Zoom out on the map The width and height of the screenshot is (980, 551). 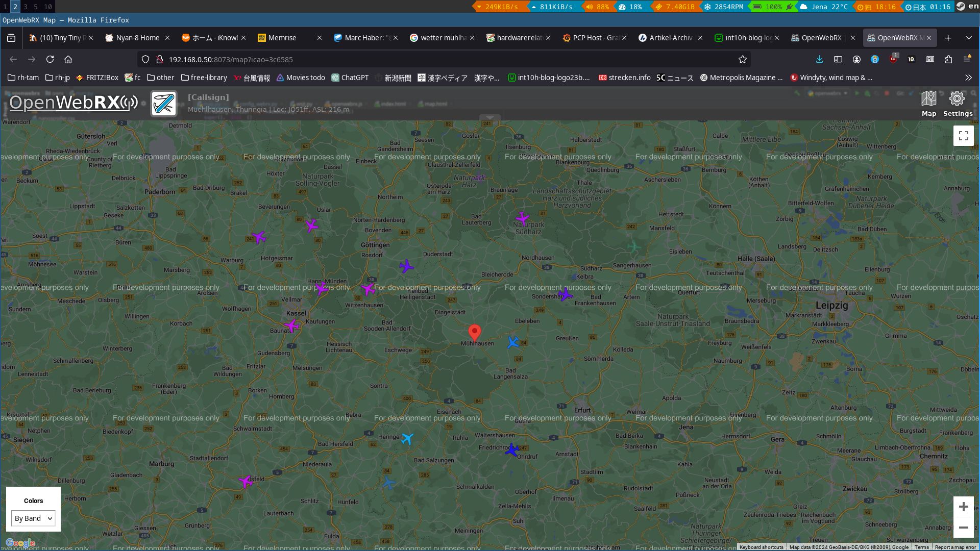click(x=964, y=528)
